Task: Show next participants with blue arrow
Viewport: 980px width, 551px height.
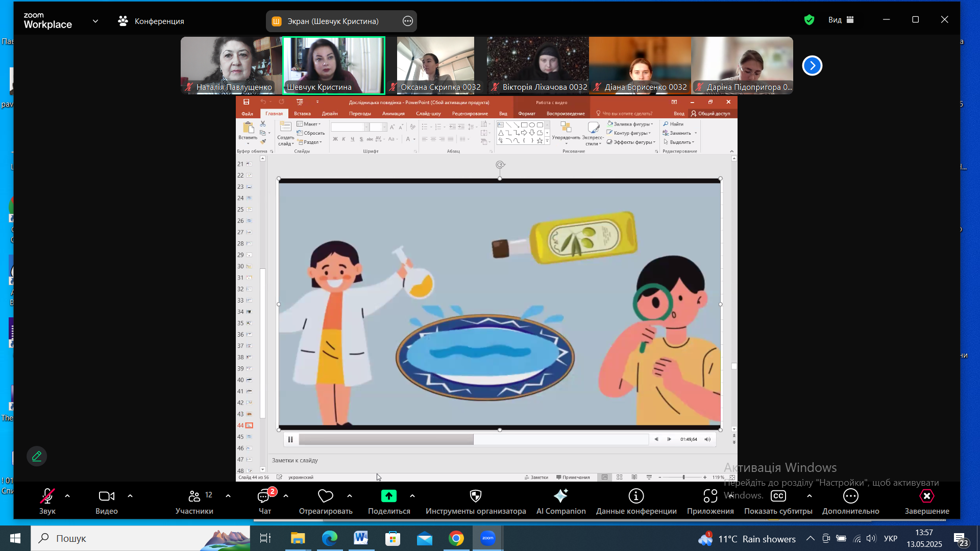Action: pos(812,65)
